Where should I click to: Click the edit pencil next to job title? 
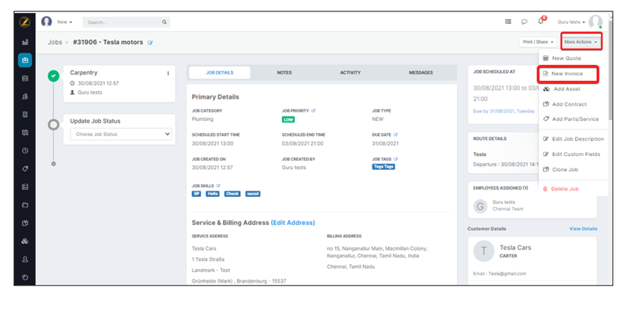(150, 43)
